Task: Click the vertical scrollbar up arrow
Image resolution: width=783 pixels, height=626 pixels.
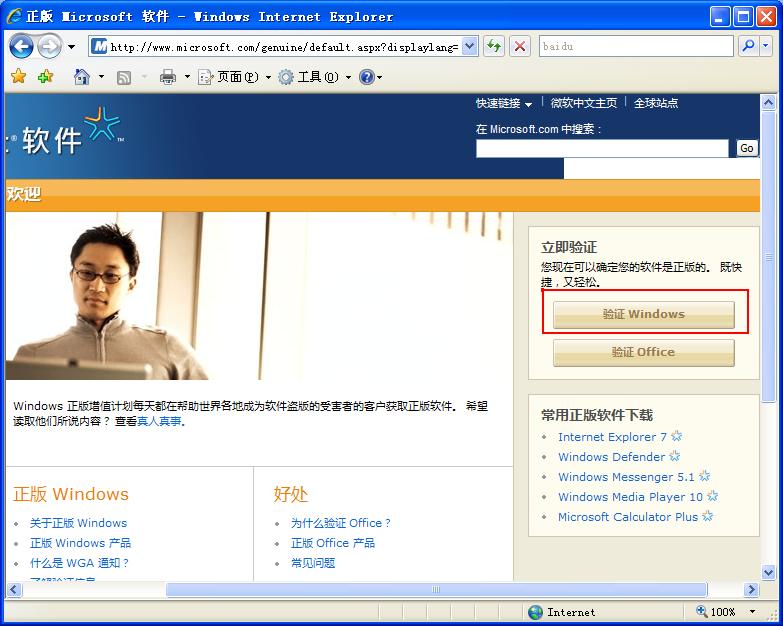Action: click(768, 103)
